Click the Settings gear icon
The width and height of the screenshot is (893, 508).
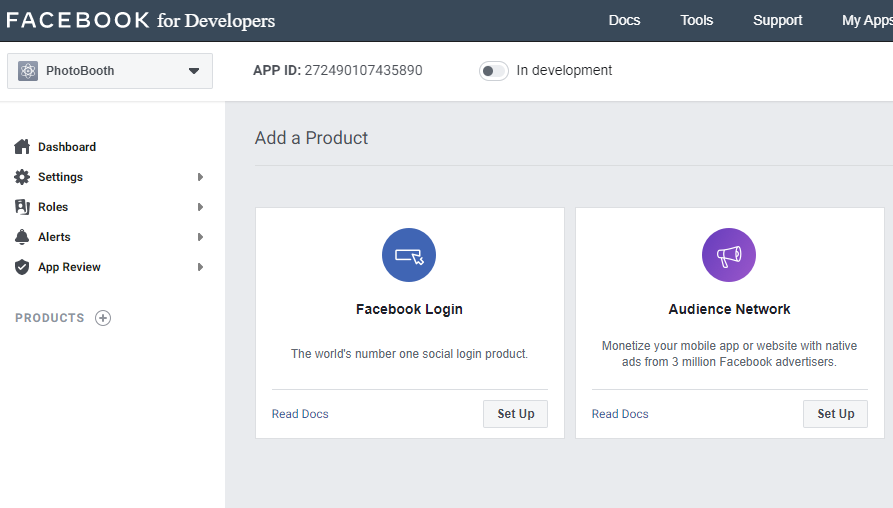[22, 177]
